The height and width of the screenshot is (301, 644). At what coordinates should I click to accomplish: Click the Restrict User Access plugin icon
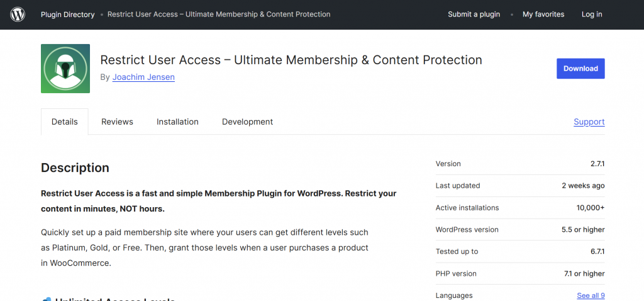[65, 69]
